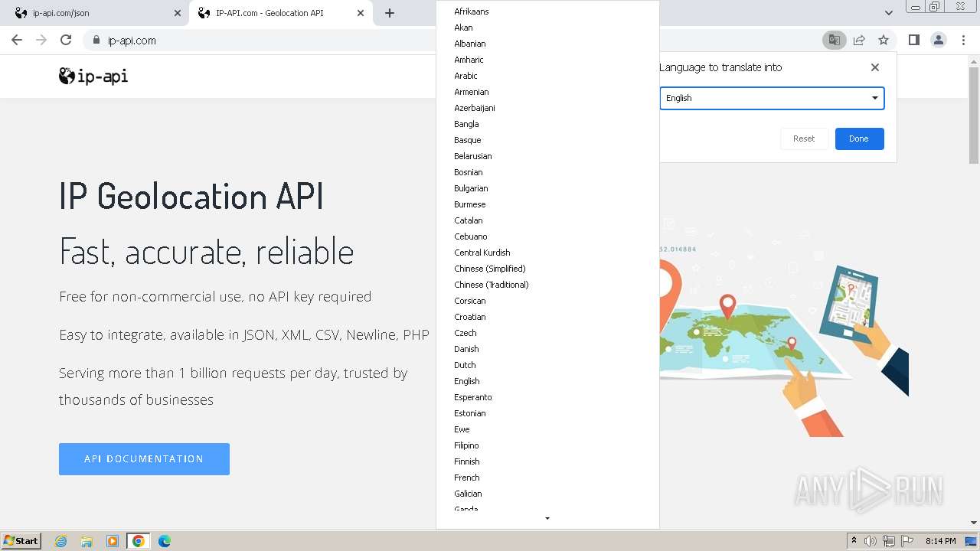The width and height of the screenshot is (980, 551).
Task: Switch to the IP-API.com Geolocation API tab
Action: (280, 13)
